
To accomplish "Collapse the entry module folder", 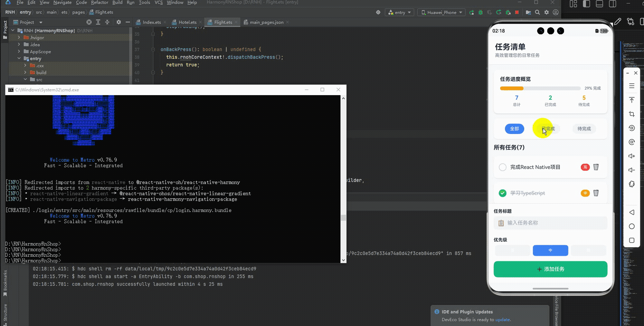I will click(19, 58).
